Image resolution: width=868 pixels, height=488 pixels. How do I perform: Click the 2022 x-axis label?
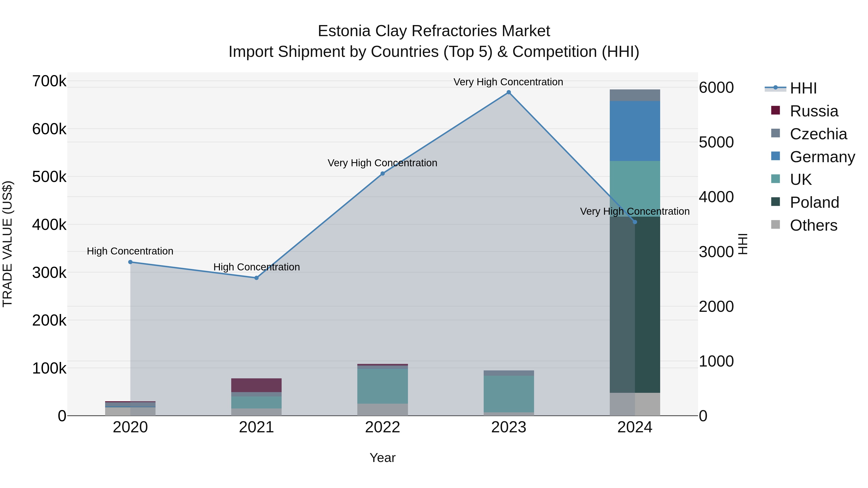click(382, 427)
